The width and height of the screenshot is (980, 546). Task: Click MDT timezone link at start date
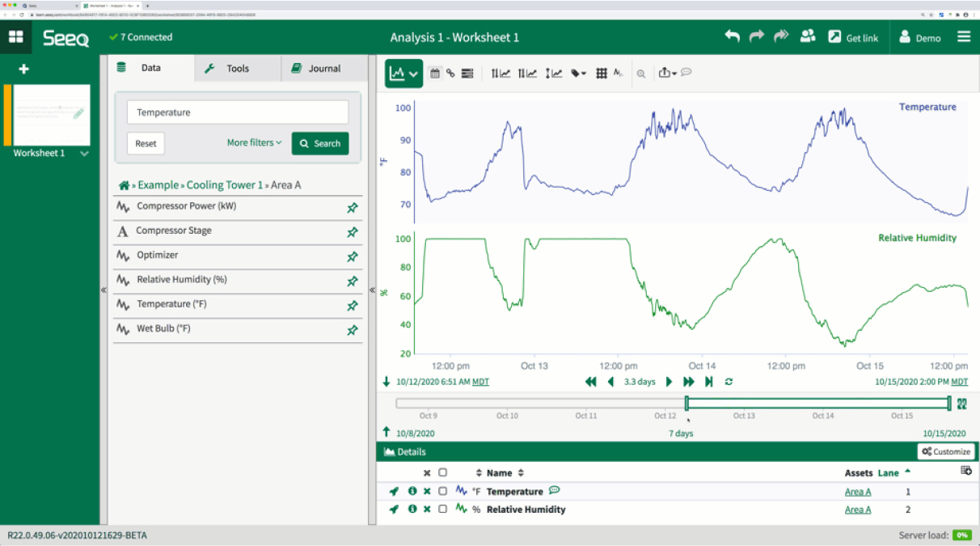click(480, 382)
